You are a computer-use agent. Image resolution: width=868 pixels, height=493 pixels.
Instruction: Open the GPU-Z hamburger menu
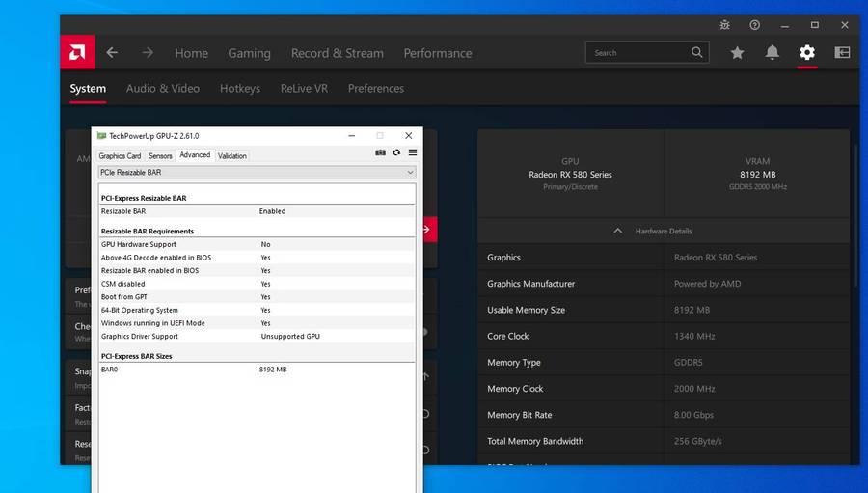[x=413, y=152]
